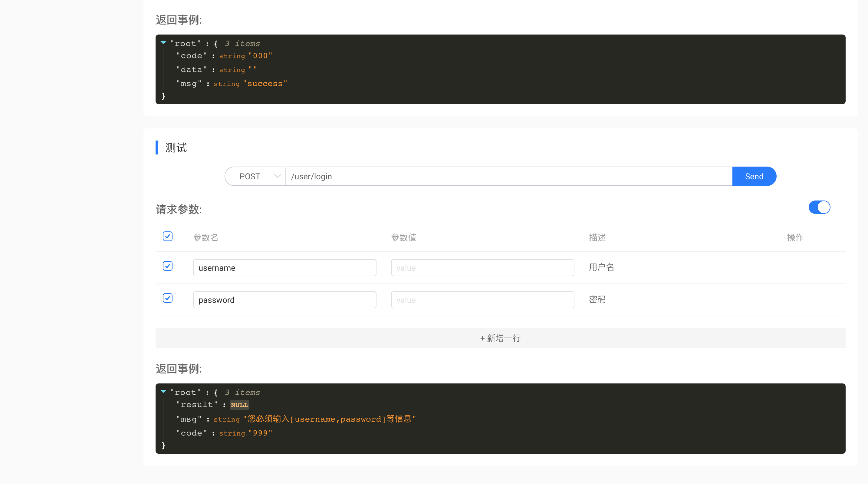Collapse the root node in top response example
Screen dimensions: 868x484
coord(163,43)
